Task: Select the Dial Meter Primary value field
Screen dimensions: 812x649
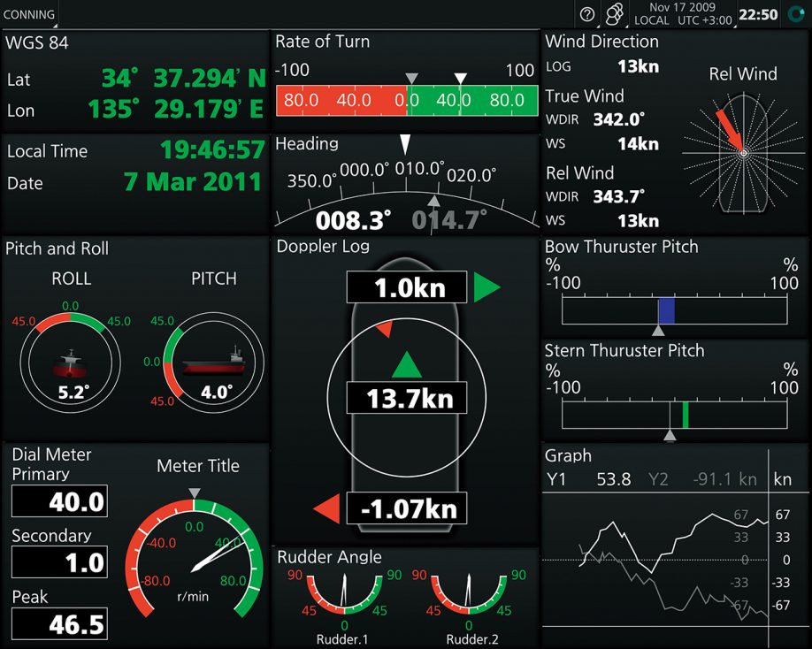Action: tap(59, 502)
